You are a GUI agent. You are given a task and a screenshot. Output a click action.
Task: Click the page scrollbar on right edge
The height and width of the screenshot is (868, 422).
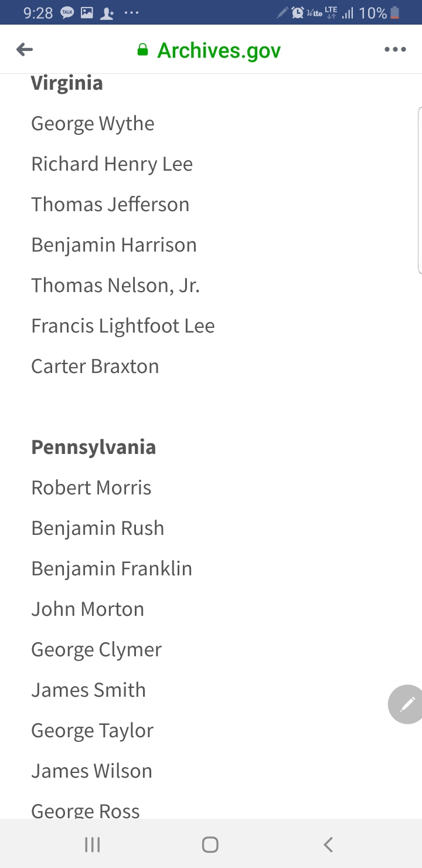419,191
